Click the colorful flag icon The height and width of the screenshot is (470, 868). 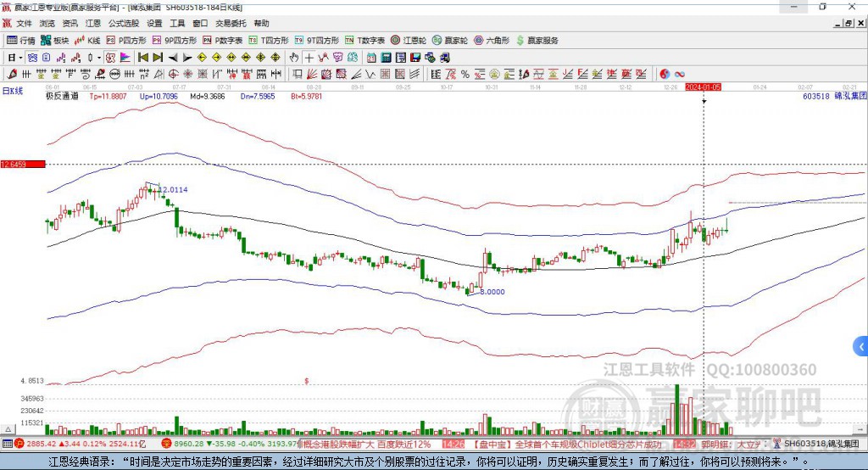(125, 58)
